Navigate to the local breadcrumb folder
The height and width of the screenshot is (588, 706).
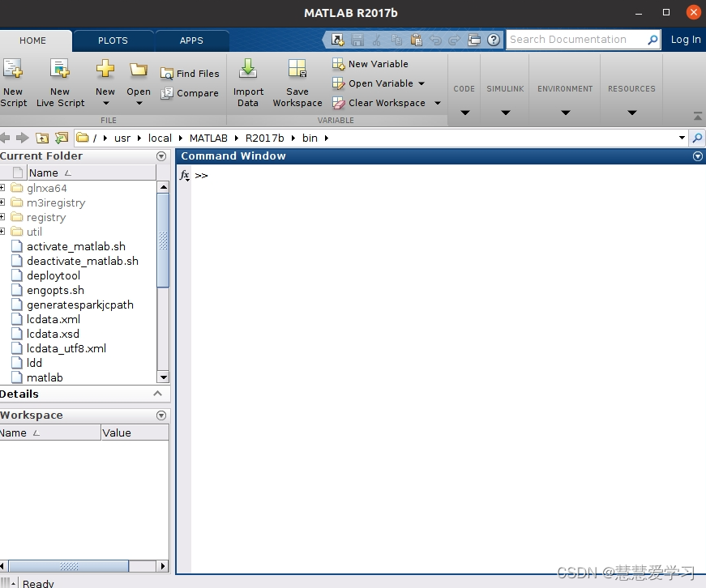pyautogui.click(x=160, y=138)
